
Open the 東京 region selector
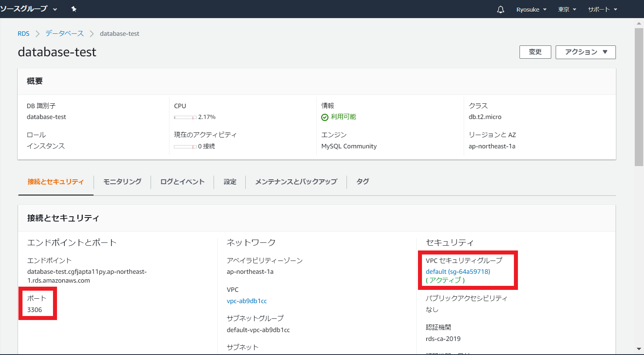(x=567, y=9)
